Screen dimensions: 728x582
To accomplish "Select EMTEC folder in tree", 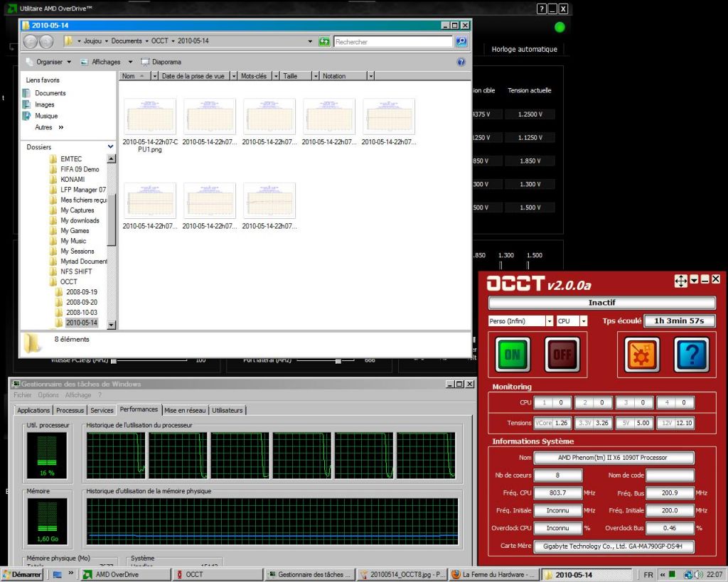I will click(x=70, y=158).
